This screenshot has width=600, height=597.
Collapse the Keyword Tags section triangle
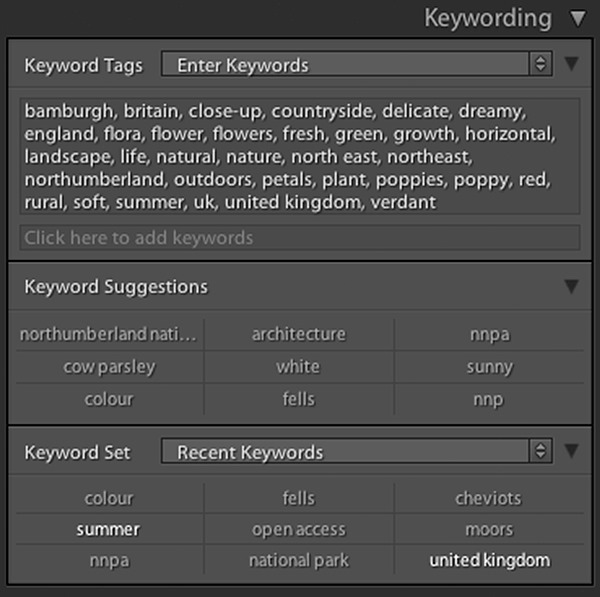click(571, 65)
